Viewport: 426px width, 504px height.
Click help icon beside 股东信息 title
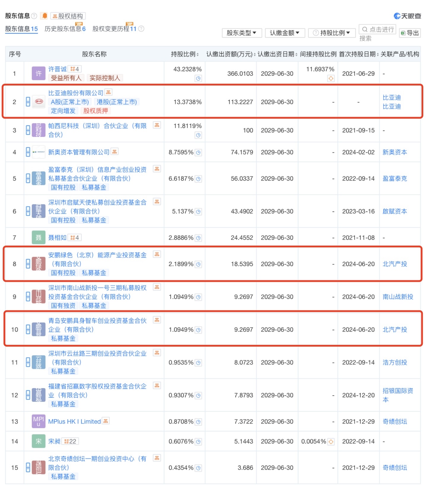(x=34, y=16)
